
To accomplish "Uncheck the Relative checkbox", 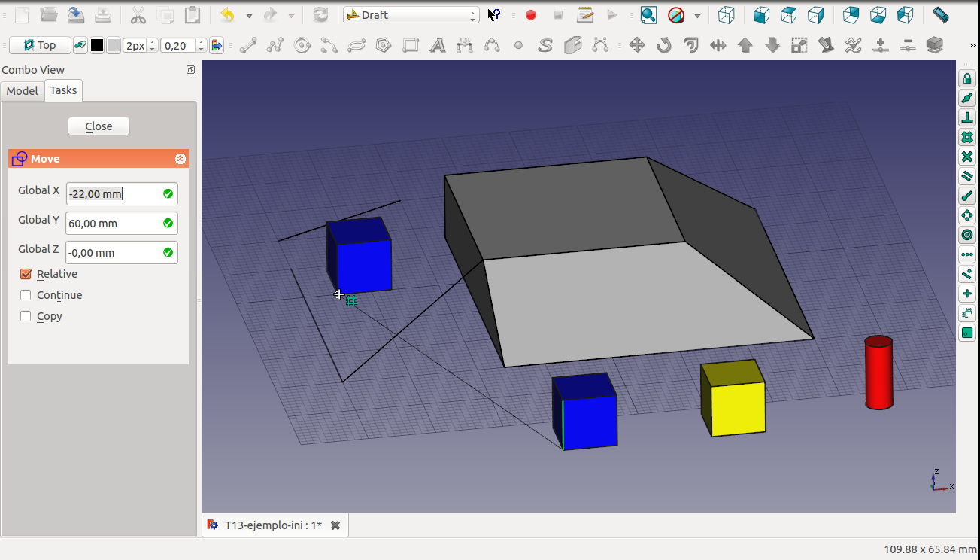I will [x=26, y=274].
